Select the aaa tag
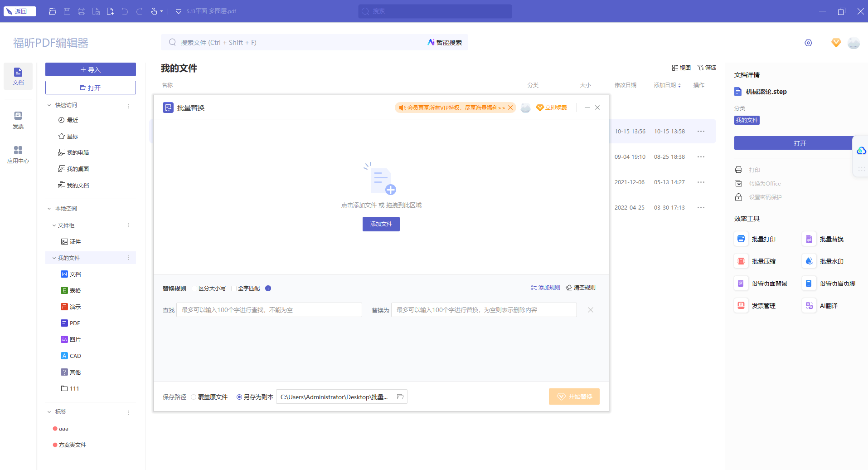 click(x=61, y=429)
